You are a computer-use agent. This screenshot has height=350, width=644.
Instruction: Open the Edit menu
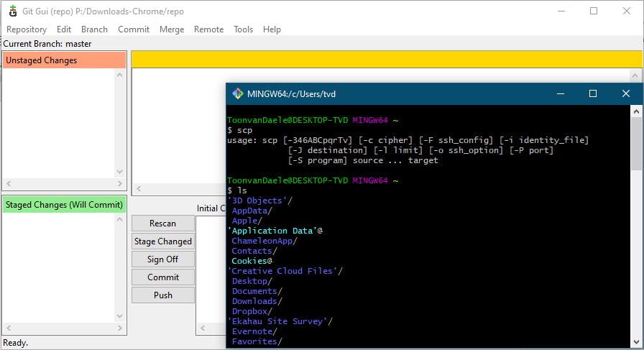coord(64,29)
